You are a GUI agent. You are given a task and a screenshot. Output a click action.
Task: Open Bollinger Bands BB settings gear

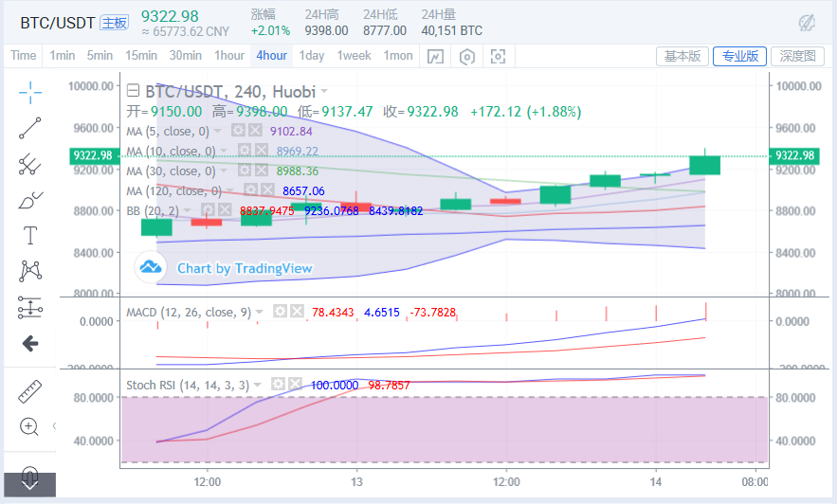(x=209, y=210)
